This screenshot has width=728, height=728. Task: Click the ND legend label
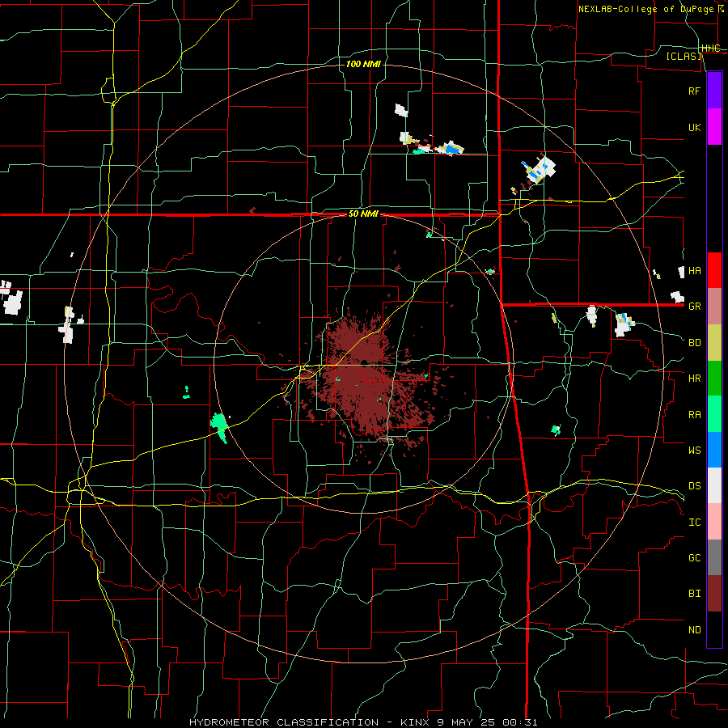695,629
